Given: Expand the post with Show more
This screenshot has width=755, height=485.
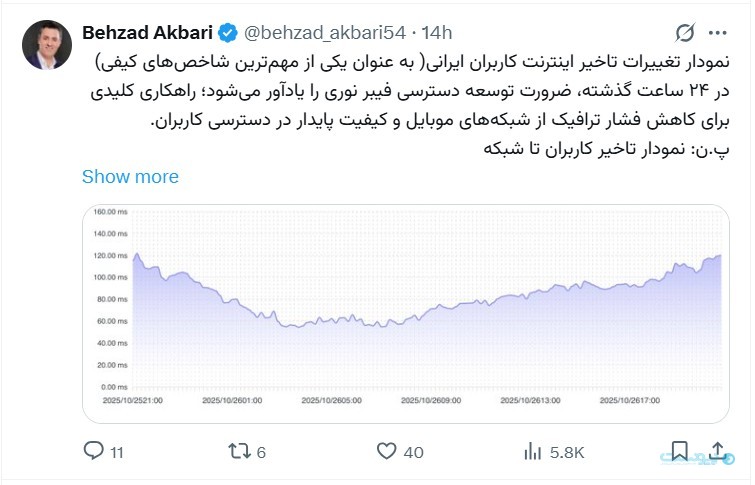Looking at the screenshot, I should click(130, 176).
